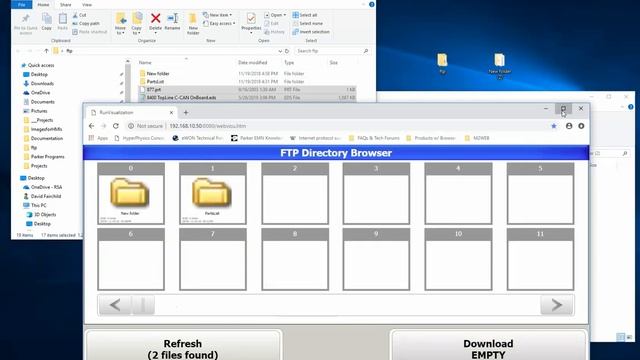Click the Download EMPTY button
640x360 pixels.
click(488, 346)
